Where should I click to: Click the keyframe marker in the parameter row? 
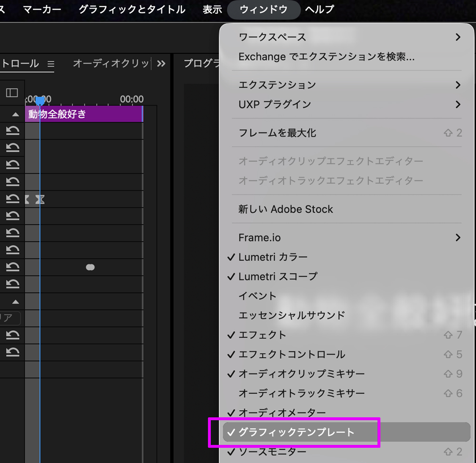click(x=90, y=267)
